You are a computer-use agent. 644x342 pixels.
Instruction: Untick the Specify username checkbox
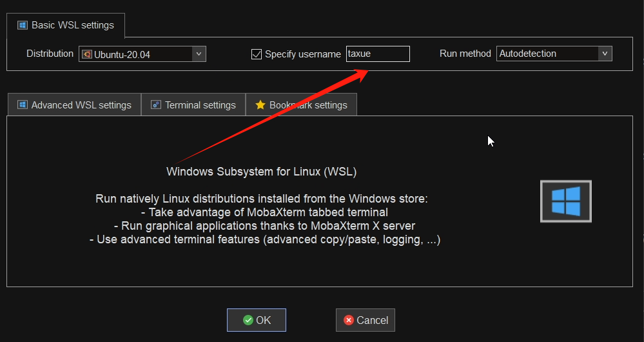click(x=257, y=54)
